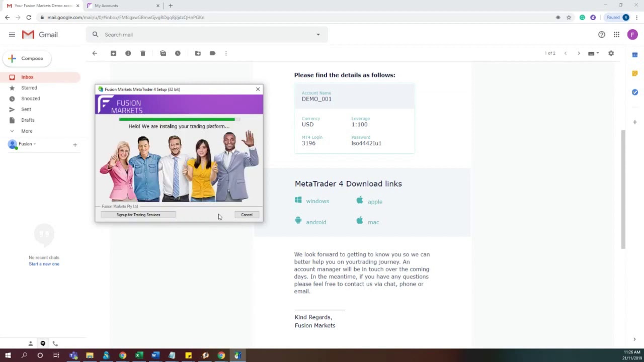Expand Fusion chat status dropdown
The height and width of the screenshot is (362, 644).
[x=35, y=144]
